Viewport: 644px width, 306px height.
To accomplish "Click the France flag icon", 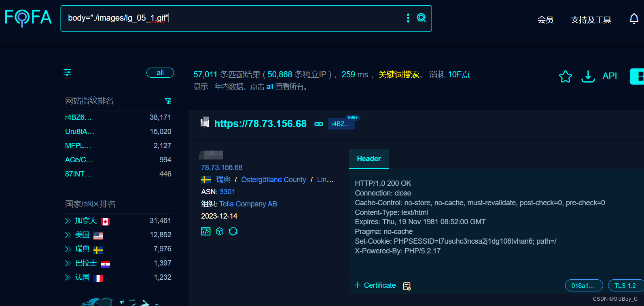I will (98, 278).
